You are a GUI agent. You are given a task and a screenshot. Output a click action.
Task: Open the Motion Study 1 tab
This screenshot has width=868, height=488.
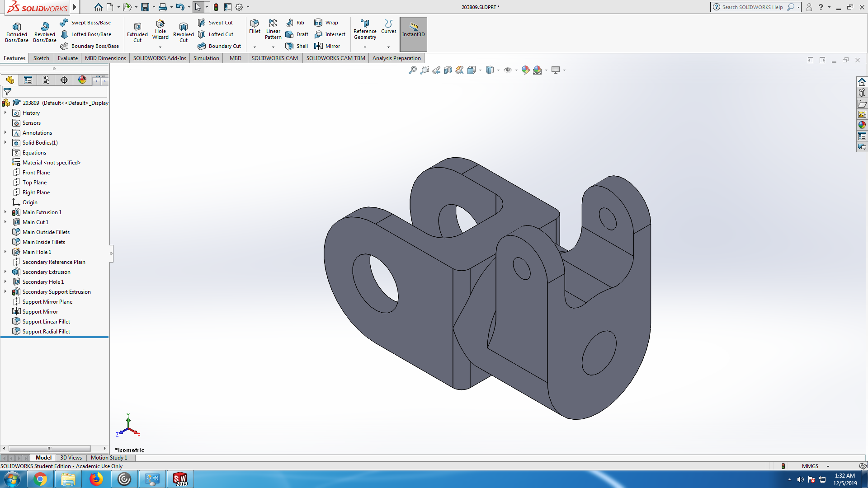point(109,458)
